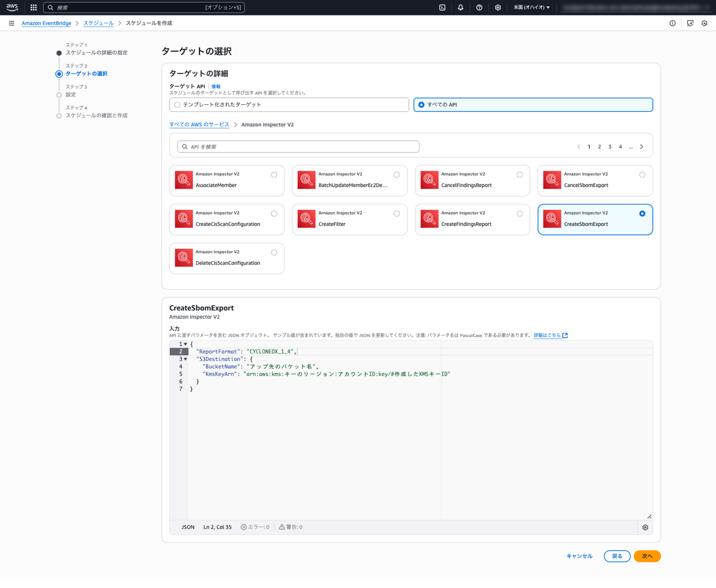
Task: Open the account settings gear icon
Action: tap(498, 7)
